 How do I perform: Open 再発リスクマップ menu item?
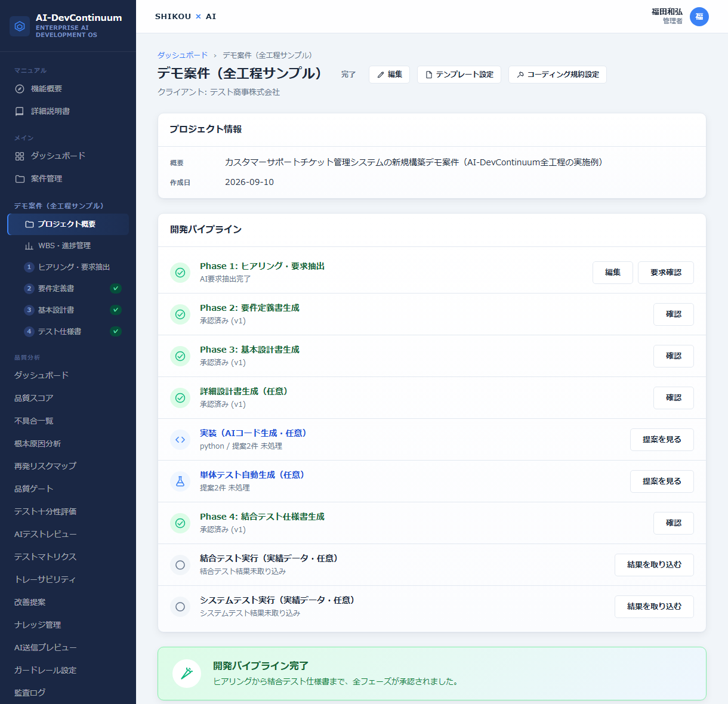point(68,466)
